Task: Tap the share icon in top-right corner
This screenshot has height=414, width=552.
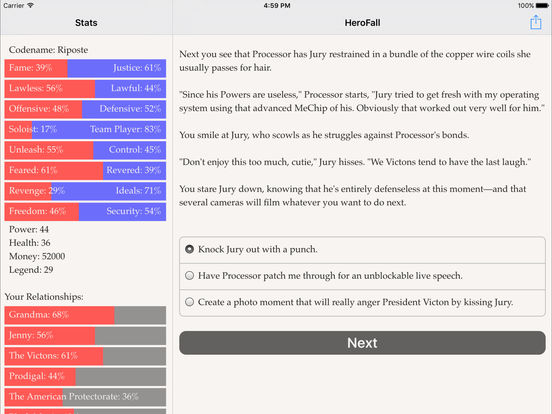Action: (535, 22)
